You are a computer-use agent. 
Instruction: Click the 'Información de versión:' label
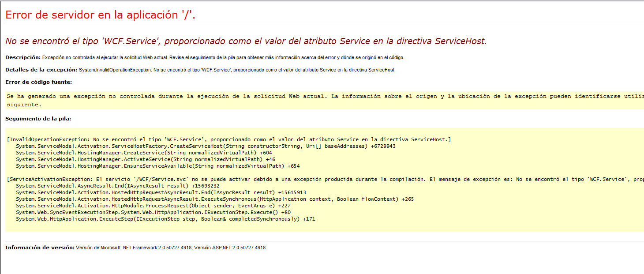[40, 248]
